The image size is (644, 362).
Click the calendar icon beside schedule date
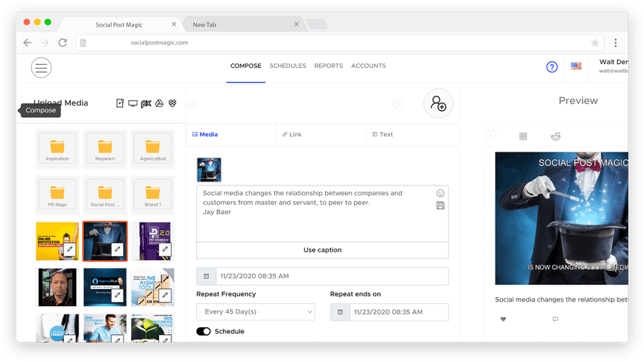(x=206, y=277)
